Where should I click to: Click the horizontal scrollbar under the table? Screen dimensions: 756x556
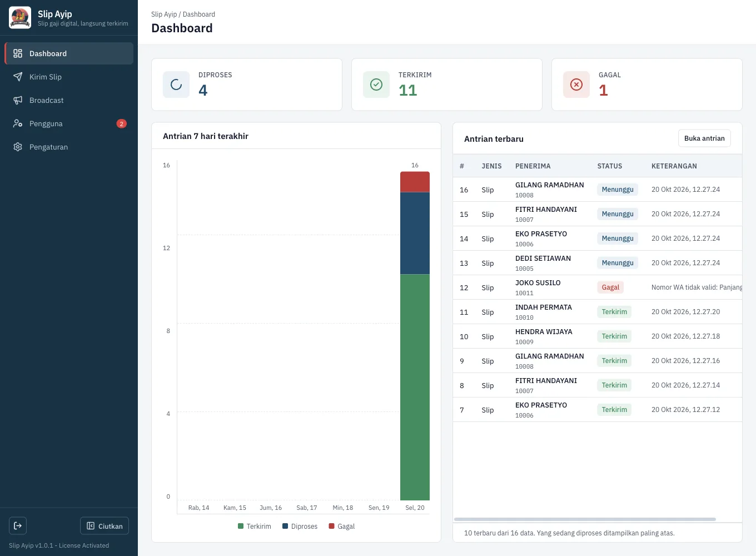(585, 519)
